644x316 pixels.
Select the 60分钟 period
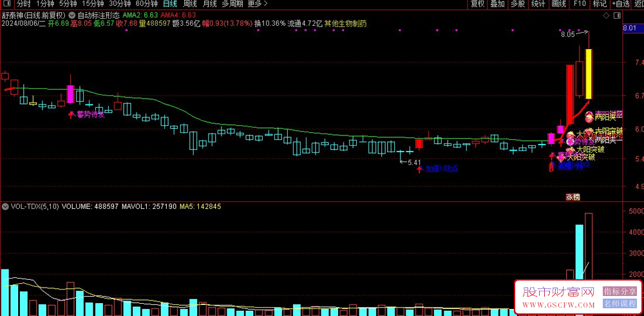coord(147,4)
